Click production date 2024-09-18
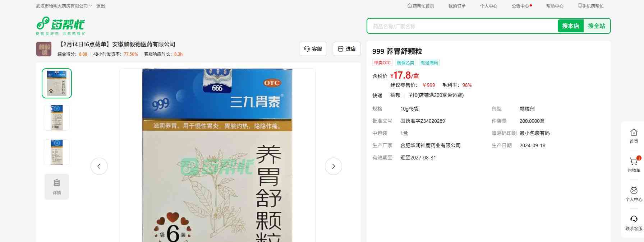 click(532, 145)
